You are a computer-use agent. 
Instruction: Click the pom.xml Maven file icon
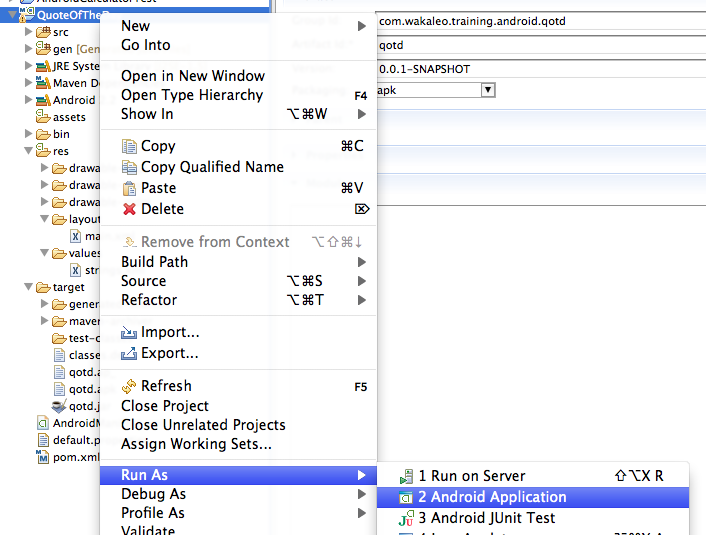click(x=43, y=457)
